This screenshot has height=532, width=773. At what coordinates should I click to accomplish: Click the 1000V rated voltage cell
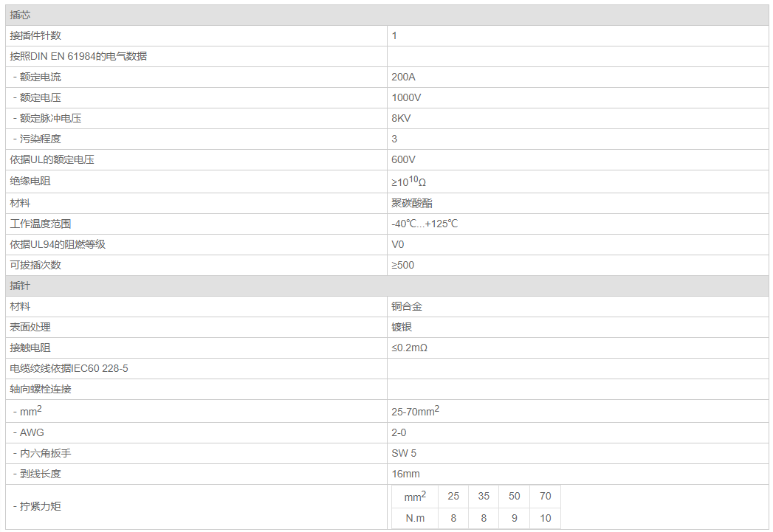click(406, 97)
